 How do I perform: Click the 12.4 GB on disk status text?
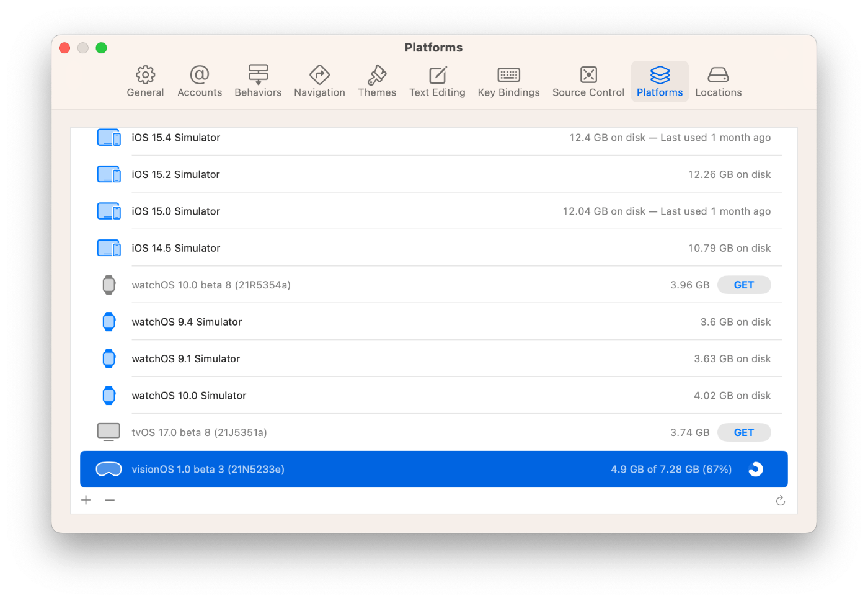pyautogui.click(x=670, y=138)
